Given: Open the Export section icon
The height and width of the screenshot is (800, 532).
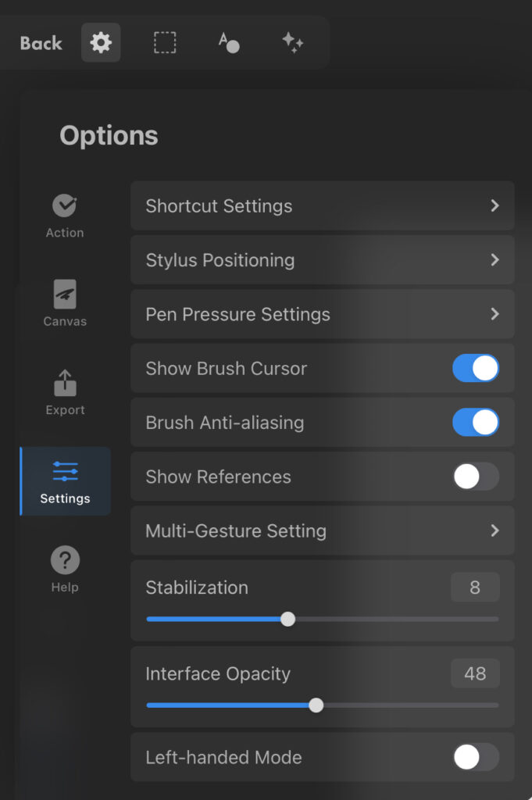Looking at the screenshot, I should coord(65,383).
